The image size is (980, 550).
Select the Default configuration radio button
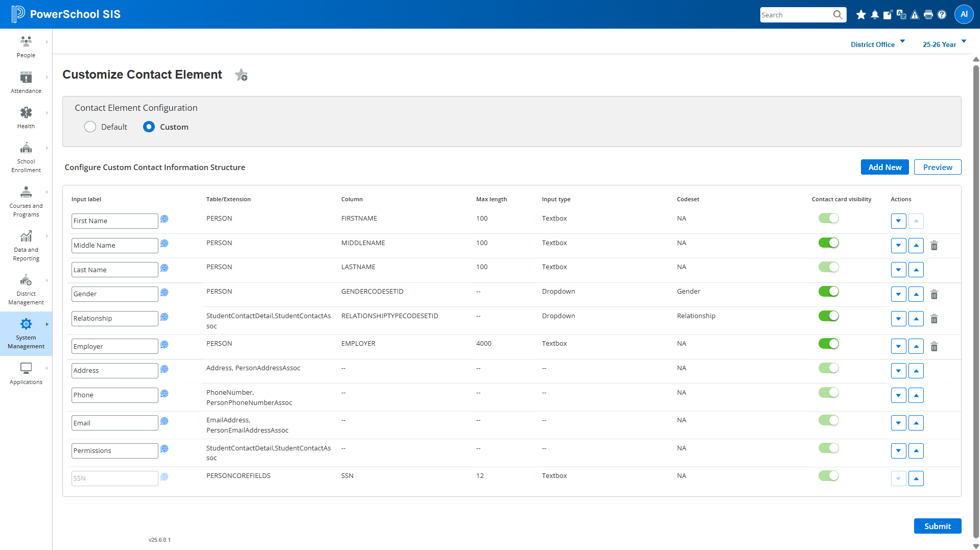point(90,127)
